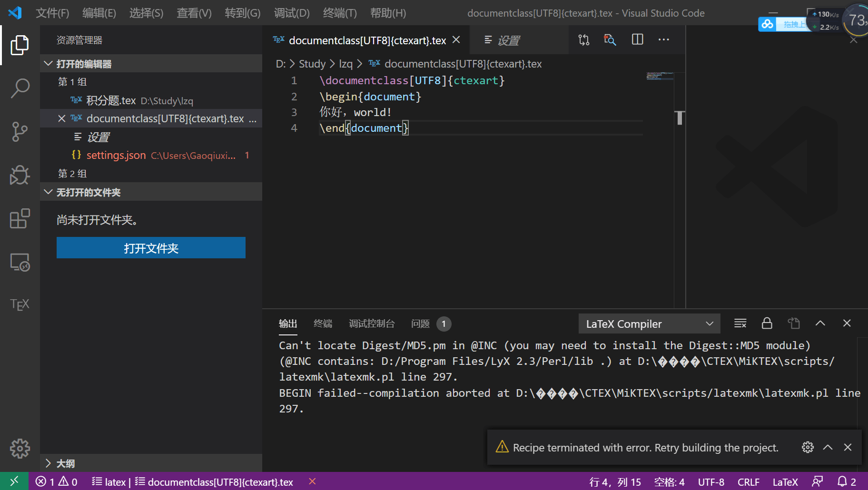Open the Source Control view

(x=20, y=132)
